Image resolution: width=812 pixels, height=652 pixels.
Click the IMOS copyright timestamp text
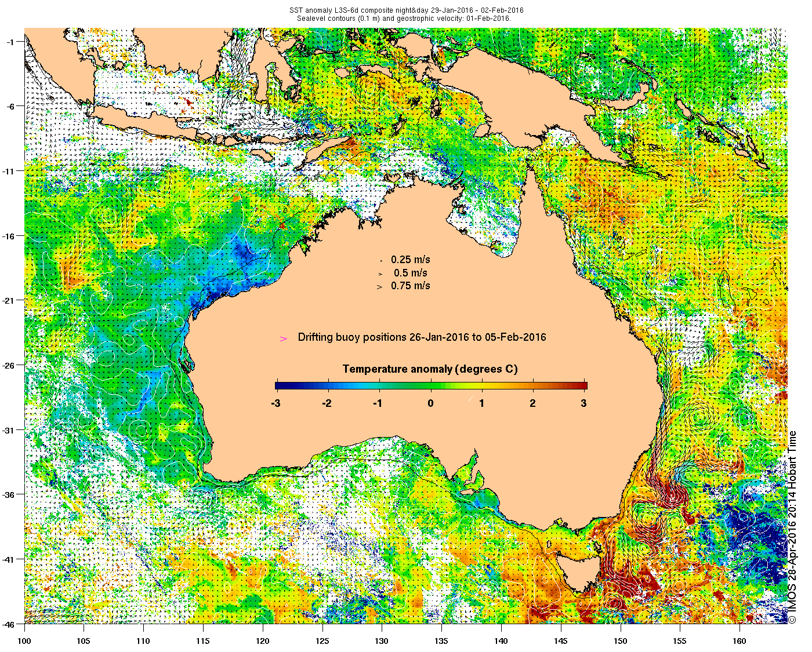pos(793,527)
